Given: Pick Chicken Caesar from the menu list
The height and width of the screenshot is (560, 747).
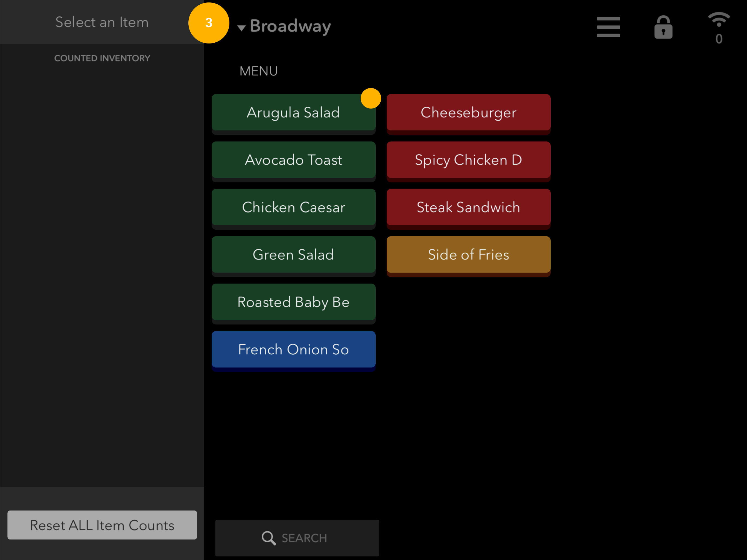Looking at the screenshot, I should [293, 207].
